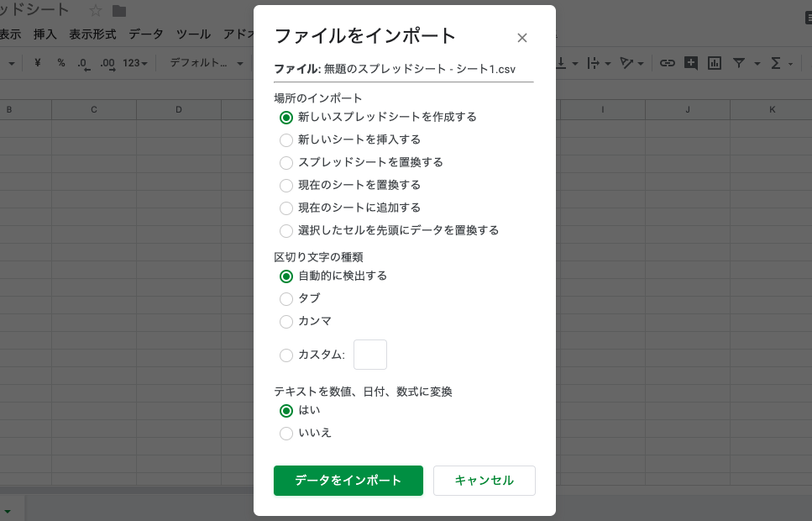
Task: Select the カスタム separator radio button
Action: 286,355
